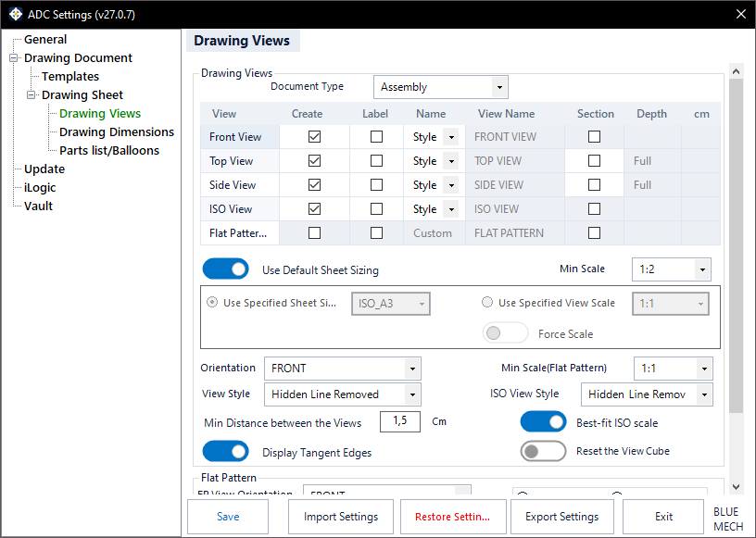Screen dimensions: 756x538
Task: Select Vault in settings tree
Action: [38, 206]
